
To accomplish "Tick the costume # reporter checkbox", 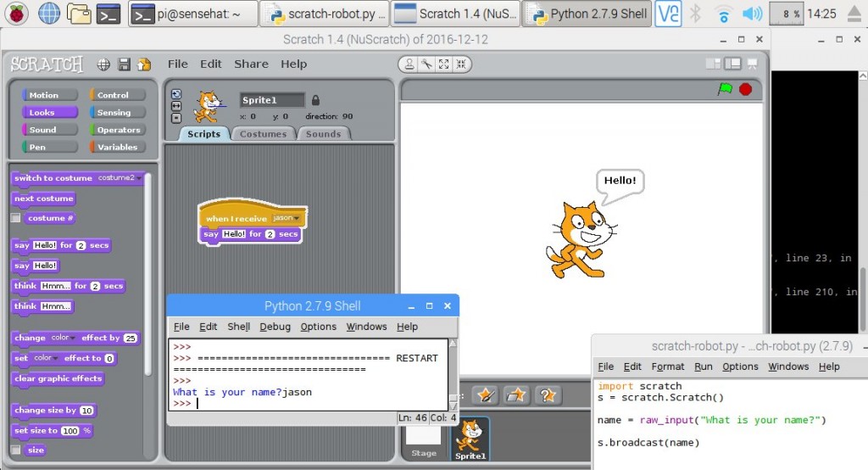I will (x=15, y=218).
